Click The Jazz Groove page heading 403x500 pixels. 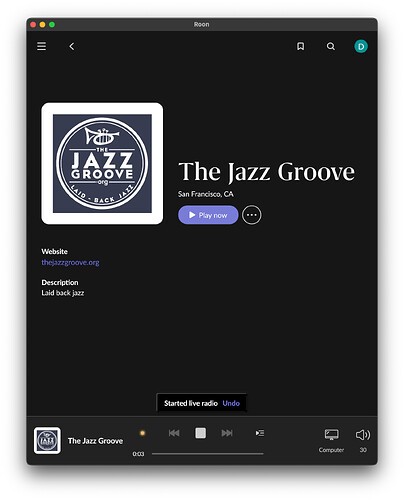tap(266, 172)
